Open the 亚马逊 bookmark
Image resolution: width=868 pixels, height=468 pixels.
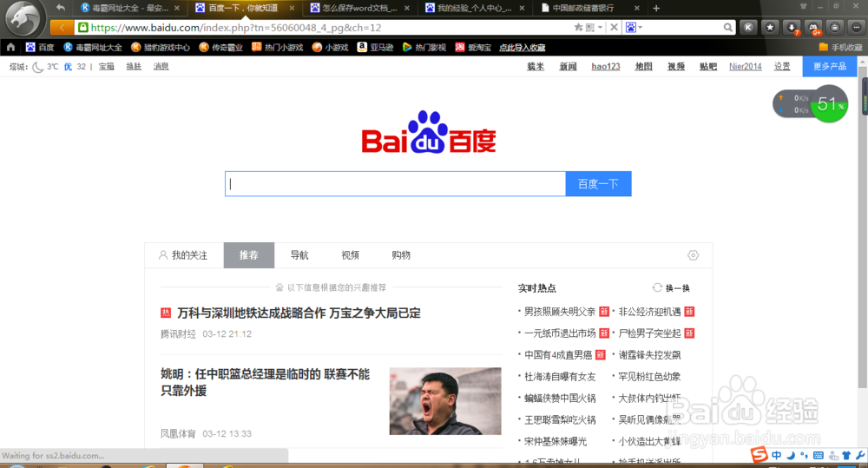pos(375,47)
